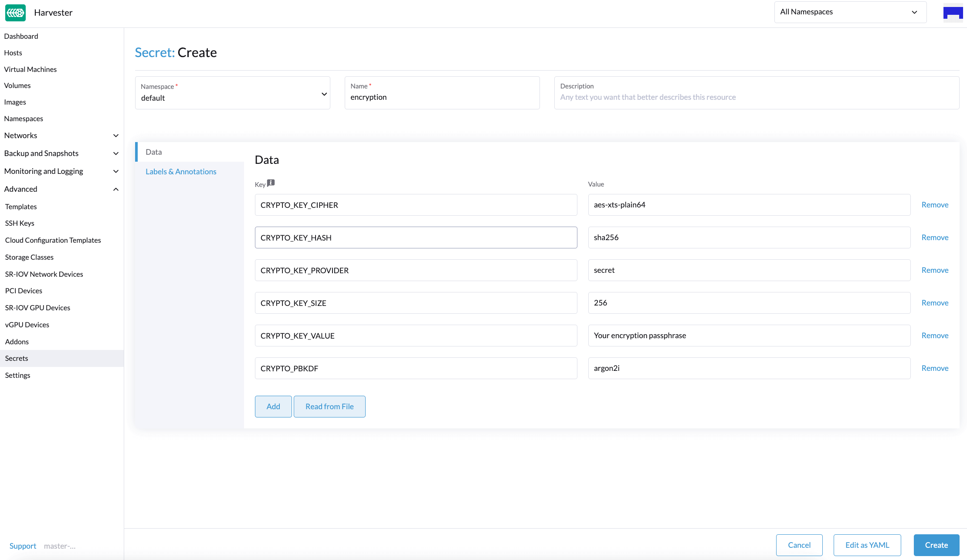This screenshot has width=967, height=560.
Task: Click the info icon next to Key
Action: 271,183
